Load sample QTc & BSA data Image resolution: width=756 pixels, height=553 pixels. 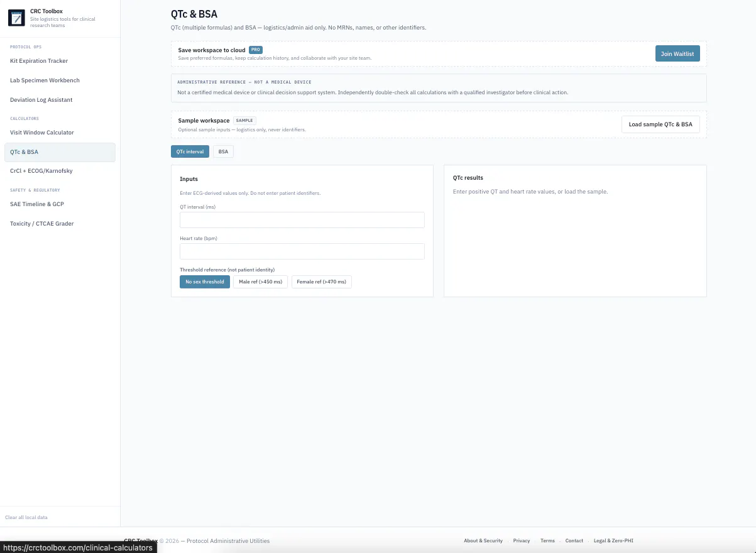coord(660,124)
